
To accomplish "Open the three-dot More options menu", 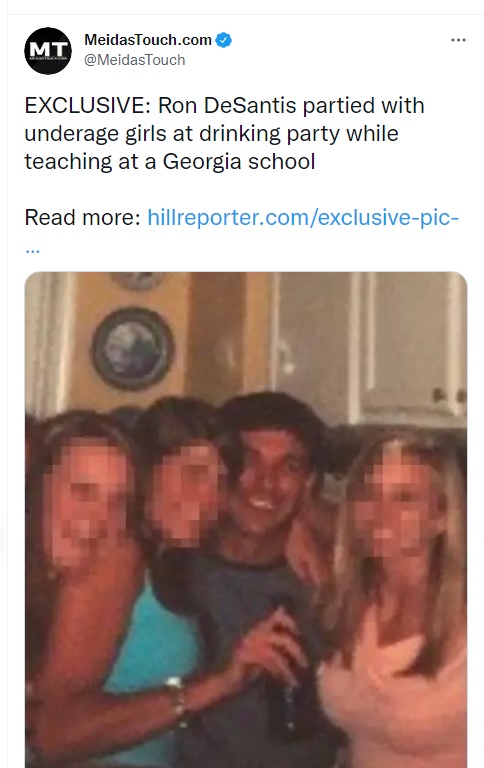I will coord(458,40).
